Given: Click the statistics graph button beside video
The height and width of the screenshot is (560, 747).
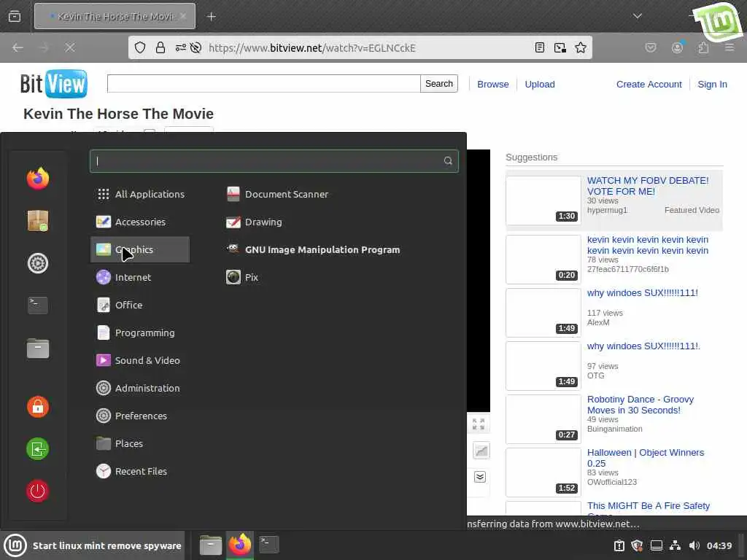Looking at the screenshot, I should tap(481, 451).
